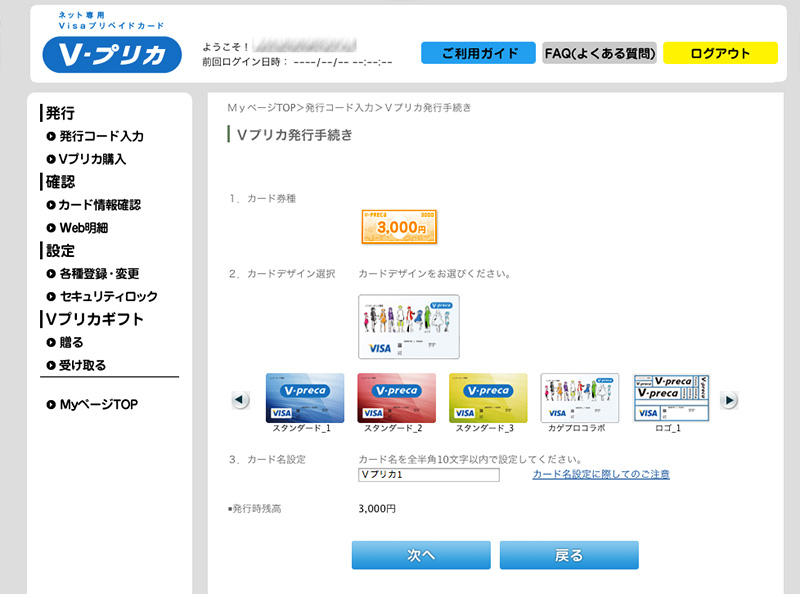
Task: Click the bullet icon beside MyページTOP
Action: pyautogui.click(x=51, y=405)
